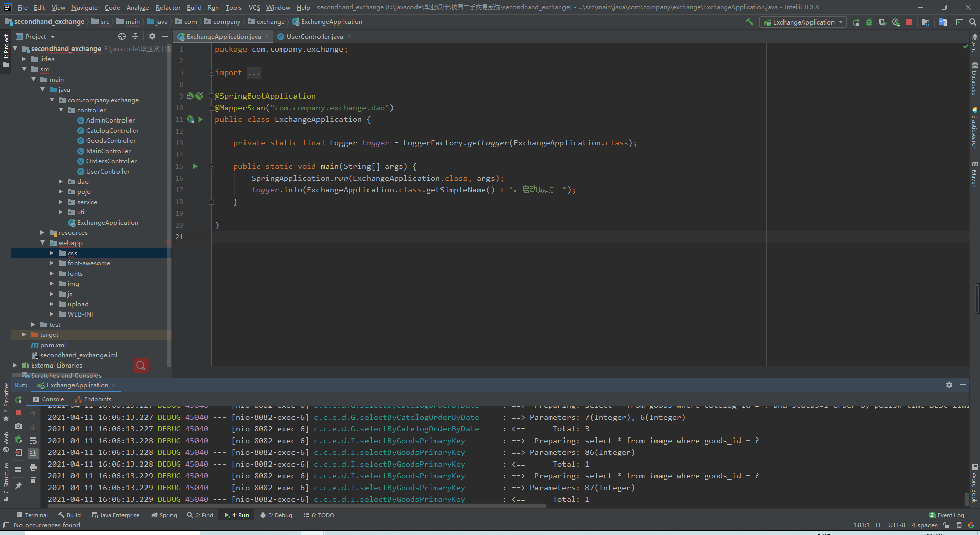Screen dimensions: 980x535
Task: Open Search Everywhere magnifier icon
Action: pos(973,22)
